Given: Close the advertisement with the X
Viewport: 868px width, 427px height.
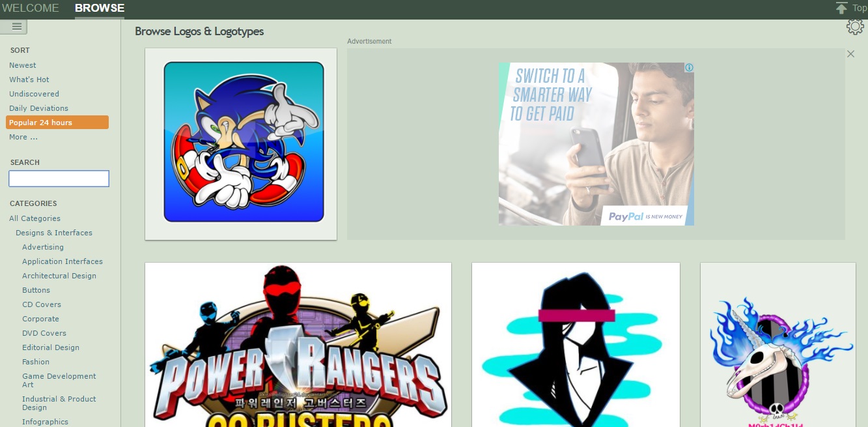Looking at the screenshot, I should (850, 54).
